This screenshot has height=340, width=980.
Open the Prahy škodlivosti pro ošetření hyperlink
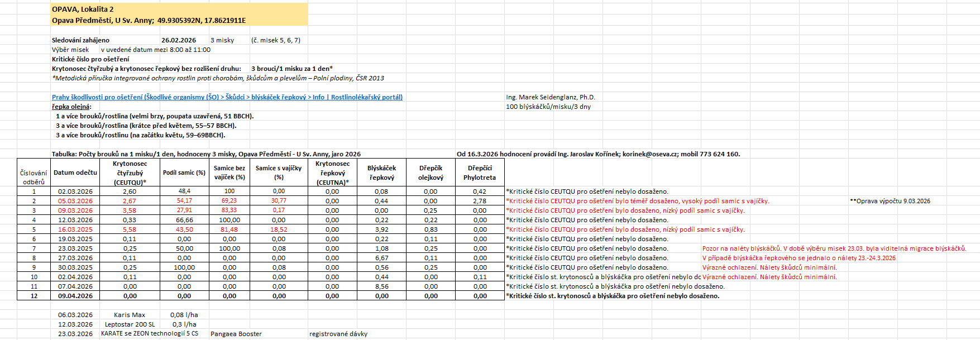pos(227,97)
